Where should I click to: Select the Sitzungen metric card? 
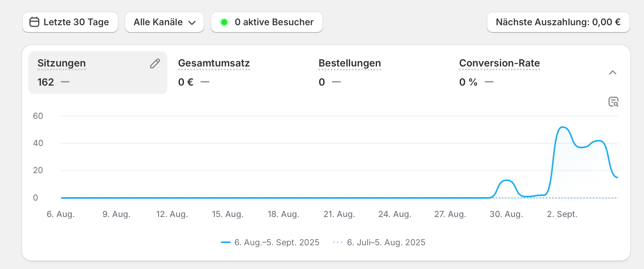[x=98, y=73]
